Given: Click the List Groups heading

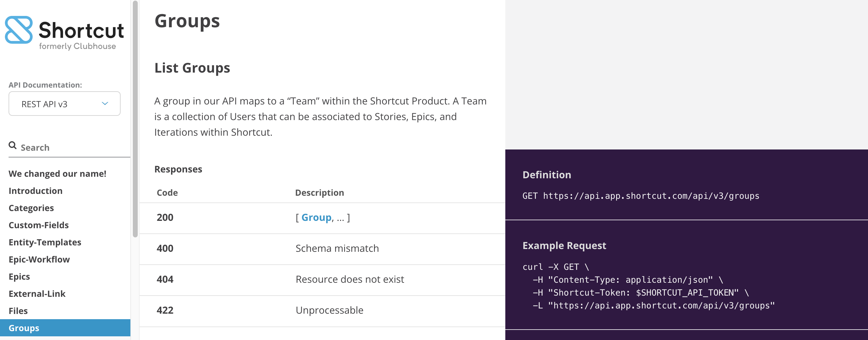Looking at the screenshot, I should 192,68.
